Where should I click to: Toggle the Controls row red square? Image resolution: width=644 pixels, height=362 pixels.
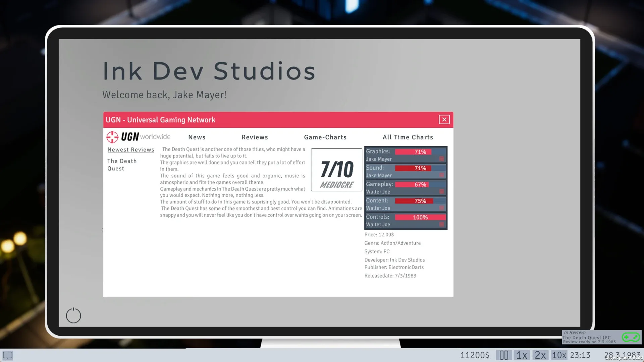click(x=441, y=225)
